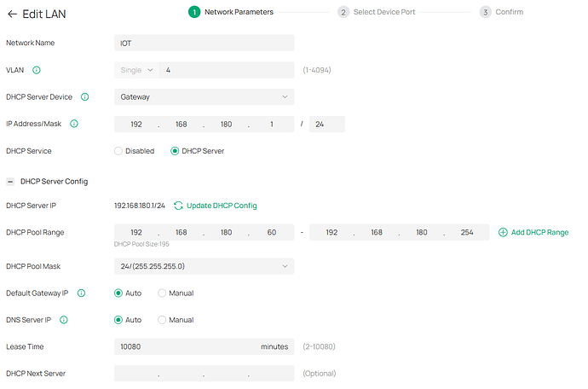Screen dimensions: 588x389
Task: Click the DHCP Server Device info icon
Action: pos(85,97)
